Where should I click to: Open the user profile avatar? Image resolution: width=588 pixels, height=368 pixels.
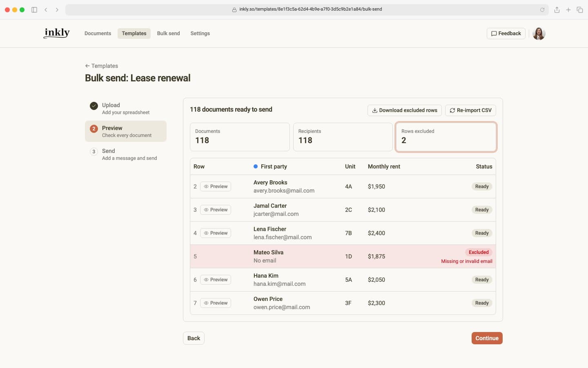539,34
